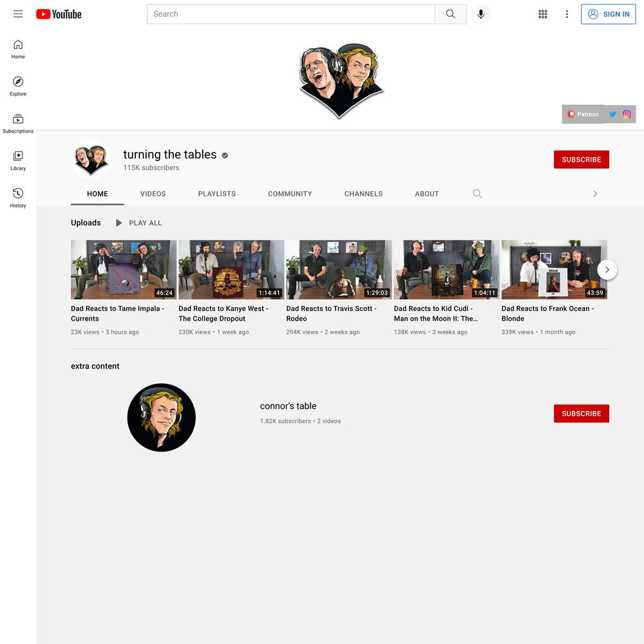Viewport: 644px width, 644px height.
Task: Search within the channel using magnifier
Action: tap(477, 193)
